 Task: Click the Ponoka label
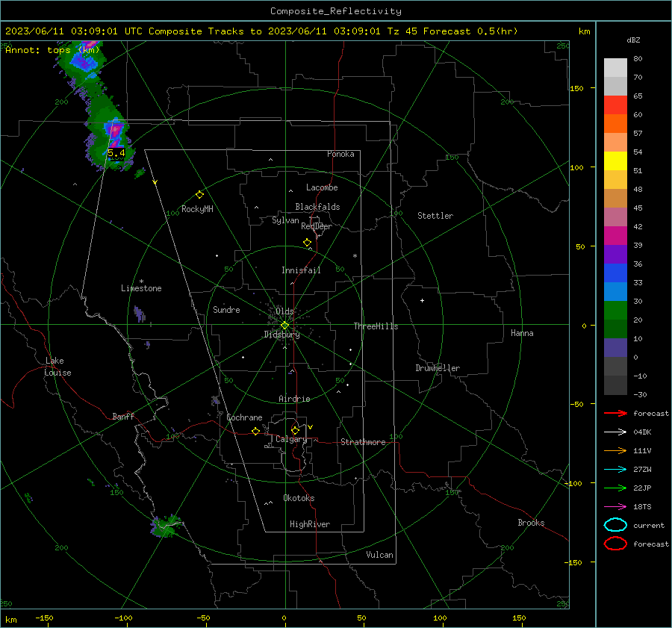[340, 154]
